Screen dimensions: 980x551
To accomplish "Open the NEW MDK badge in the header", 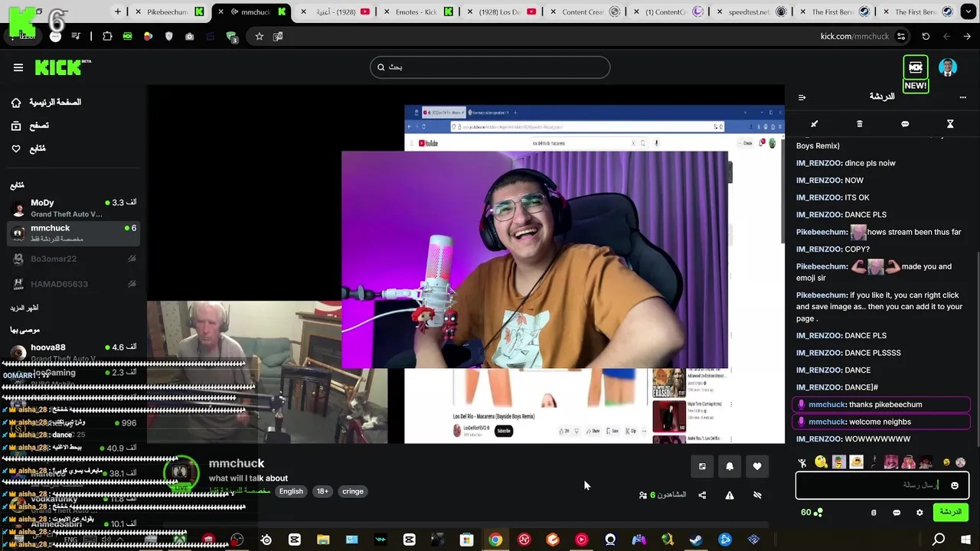I will coord(916,73).
